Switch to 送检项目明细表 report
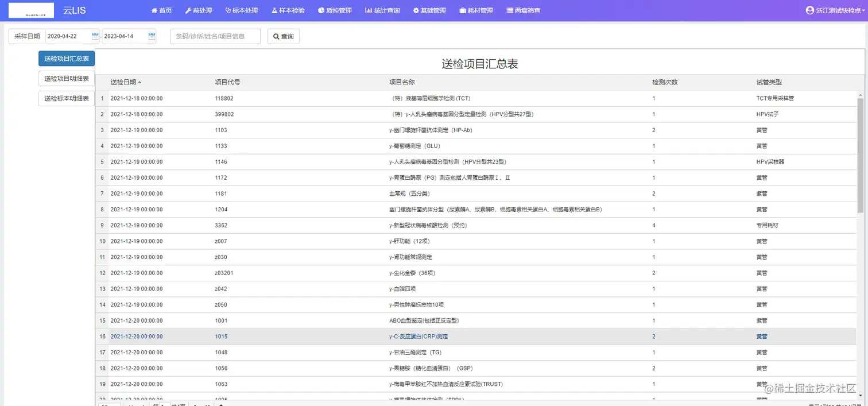The image size is (868, 406). 66,78
